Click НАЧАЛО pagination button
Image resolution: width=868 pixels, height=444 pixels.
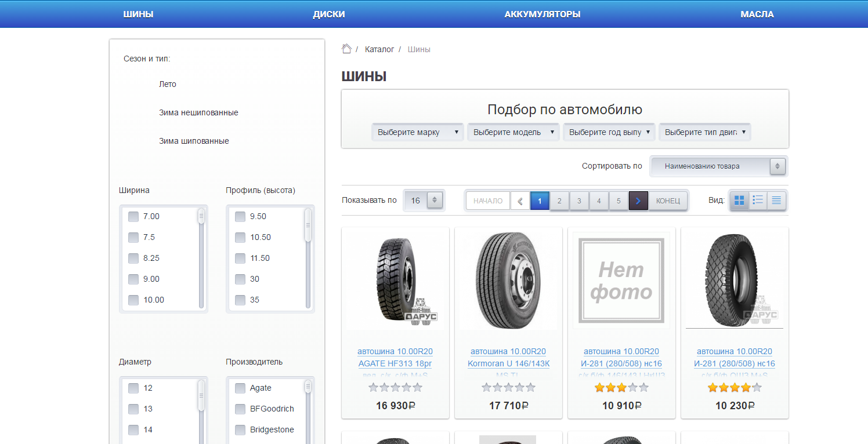point(488,201)
